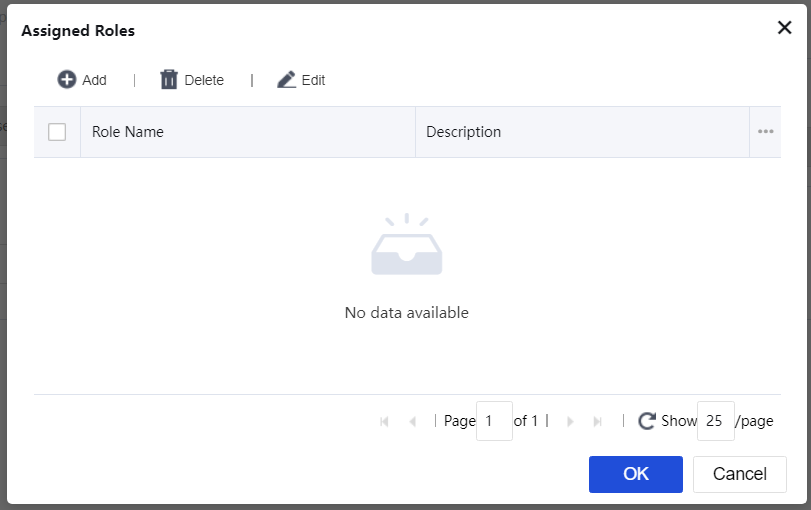
Task: Click the Delete trash can icon
Action: (x=169, y=80)
